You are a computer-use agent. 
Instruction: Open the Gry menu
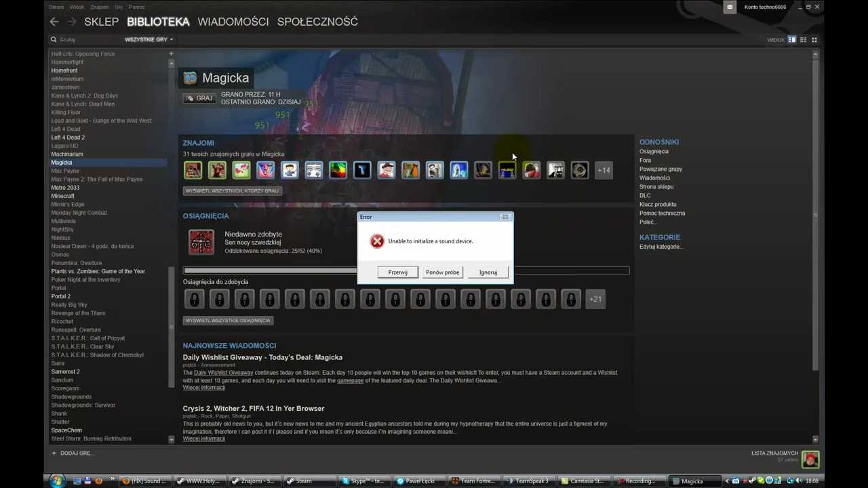[x=119, y=7]
